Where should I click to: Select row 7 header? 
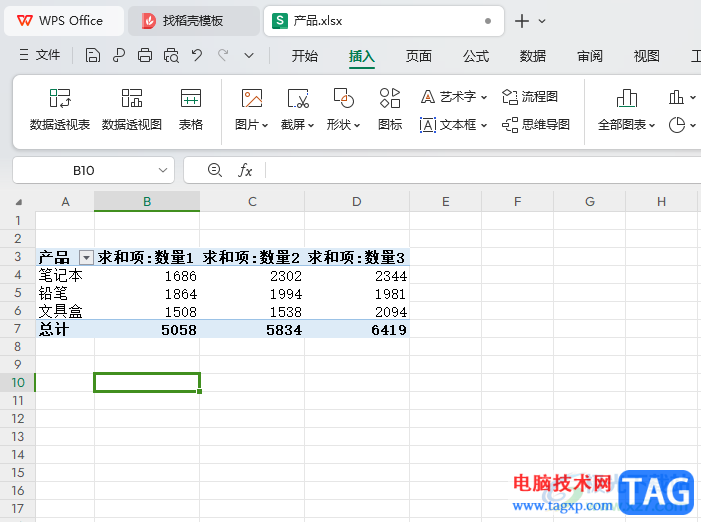pos(17,329)
